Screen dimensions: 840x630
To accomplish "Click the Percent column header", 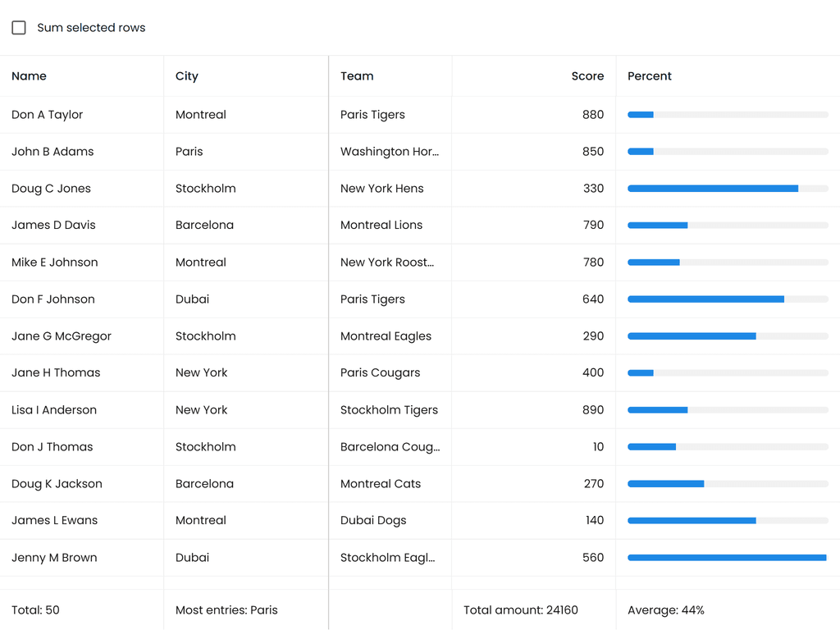I will (x=650, y=76).
